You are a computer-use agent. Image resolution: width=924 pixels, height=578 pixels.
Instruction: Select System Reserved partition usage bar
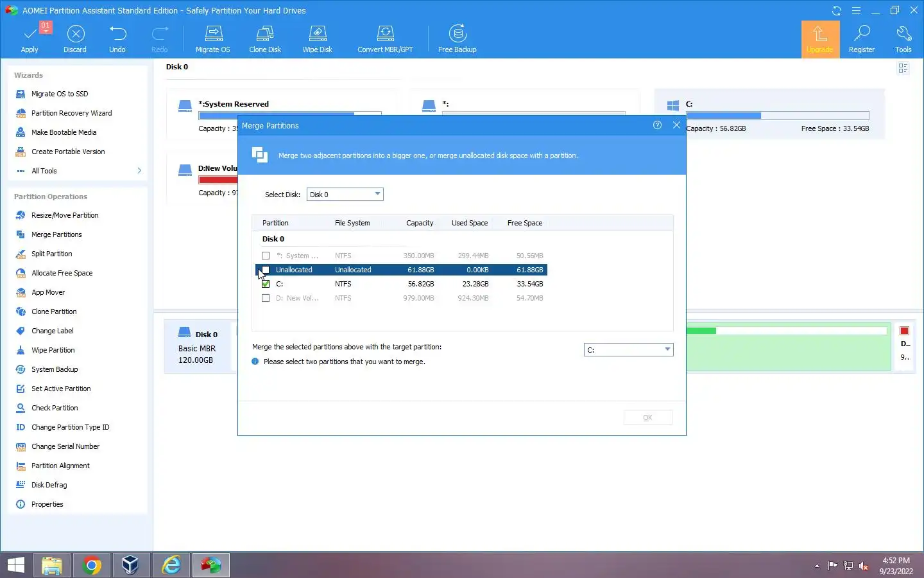[x=290, y=114]
